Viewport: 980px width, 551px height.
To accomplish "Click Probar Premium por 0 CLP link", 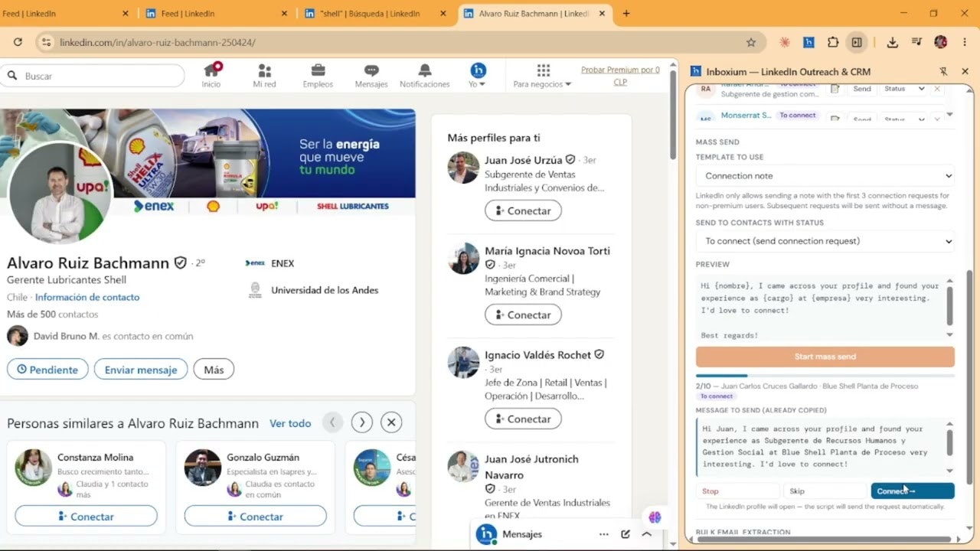I will tap(620, 76).
